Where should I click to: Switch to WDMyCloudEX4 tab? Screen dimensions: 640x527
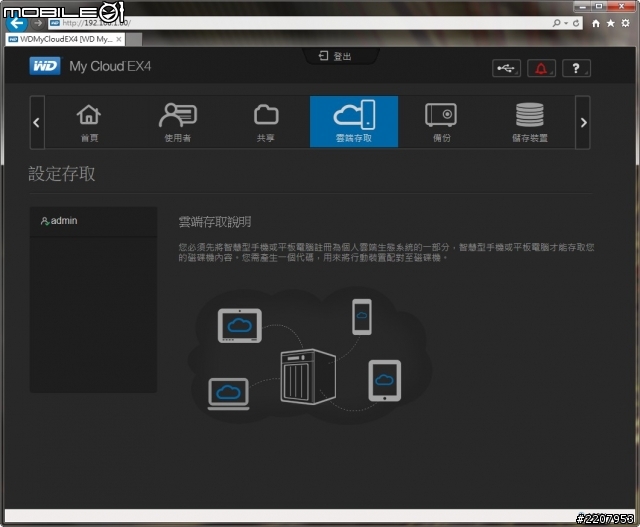tap(65, 39)
